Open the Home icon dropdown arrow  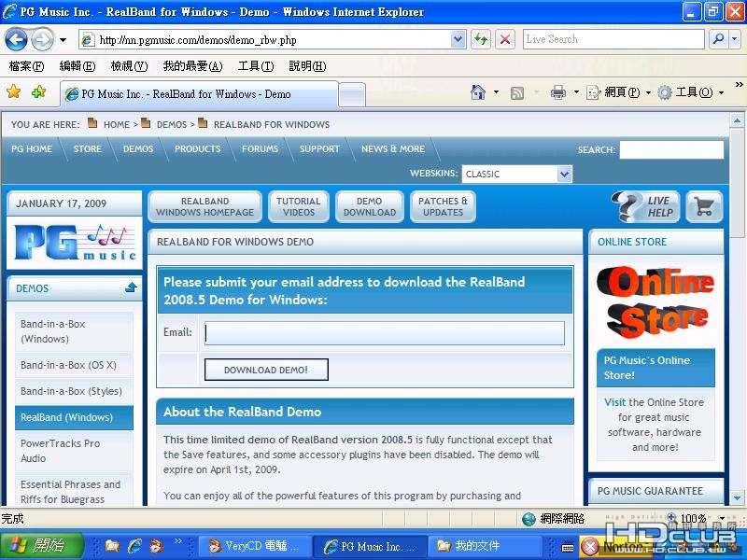click(496, 91)
